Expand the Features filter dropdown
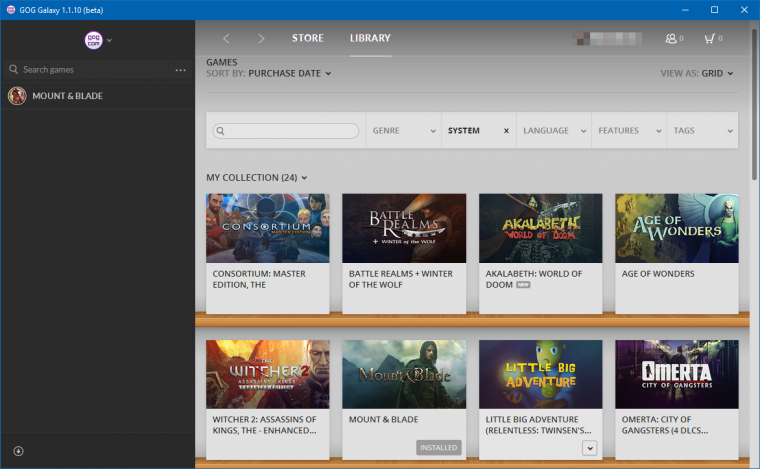760x469 pixels. point(629,131)
